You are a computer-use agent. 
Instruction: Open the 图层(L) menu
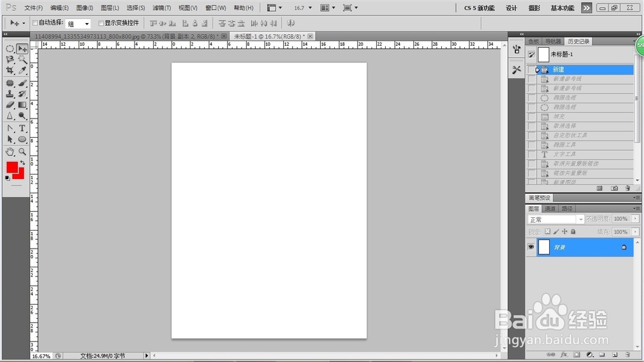(x=109, y=8)
